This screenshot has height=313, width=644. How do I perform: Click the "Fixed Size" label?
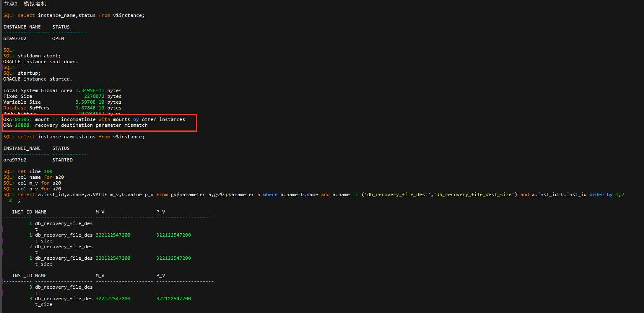point(18,96)
